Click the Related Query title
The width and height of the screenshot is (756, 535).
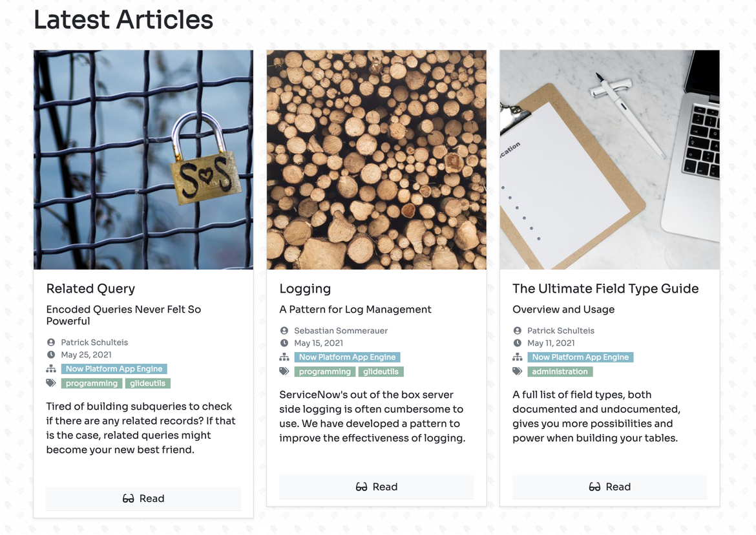pos(90,289)
